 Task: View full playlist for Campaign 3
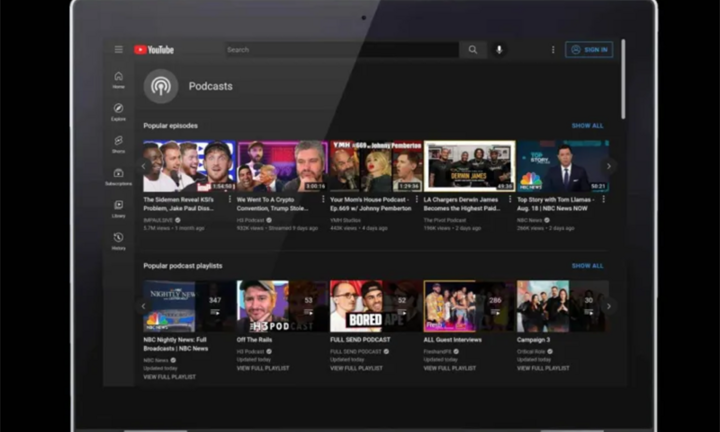[543, 368]
